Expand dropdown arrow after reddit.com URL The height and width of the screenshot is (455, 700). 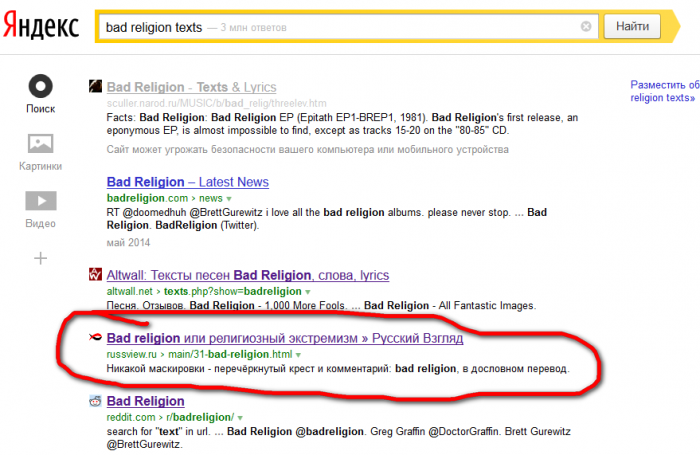(241, 417)
